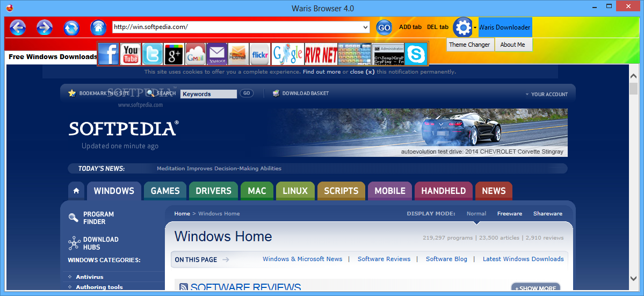
Task: Switch to the Handheld tab
Action: pyautogui.click(x=444, y=191)
